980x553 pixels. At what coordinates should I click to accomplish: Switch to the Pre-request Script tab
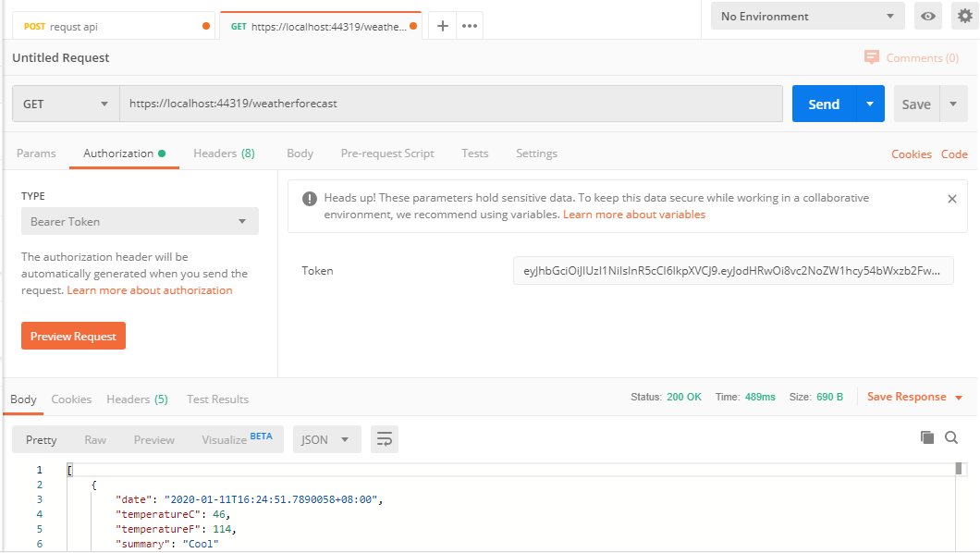point(386,154)
